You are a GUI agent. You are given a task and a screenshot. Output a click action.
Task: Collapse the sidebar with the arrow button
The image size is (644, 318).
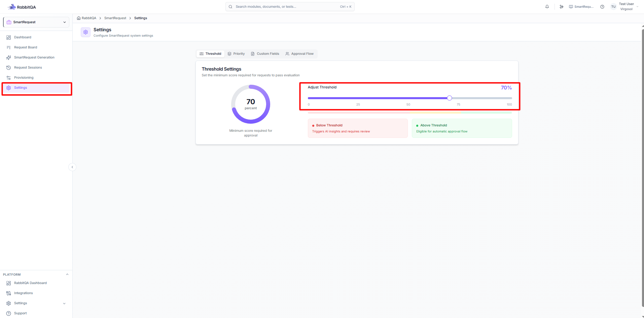click(x=72, y=167)
